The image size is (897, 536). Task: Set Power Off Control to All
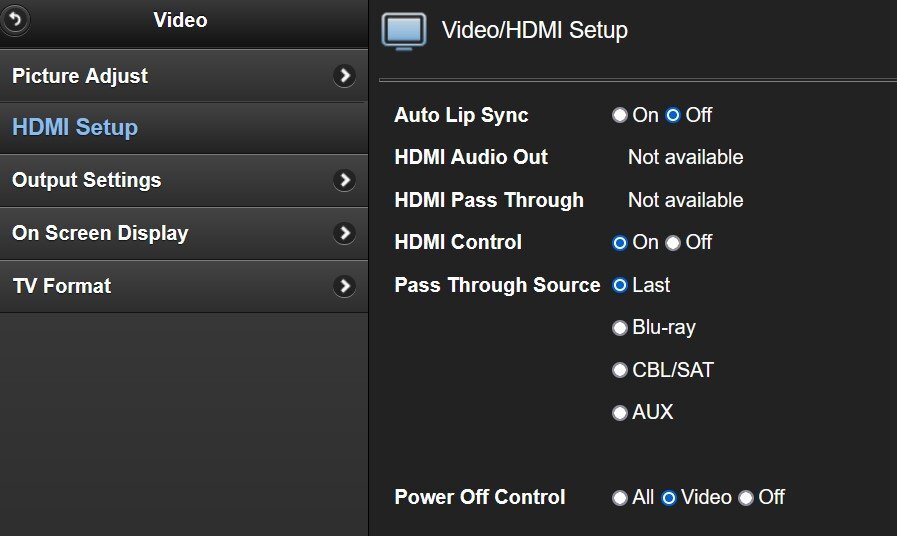pos(620,498)
